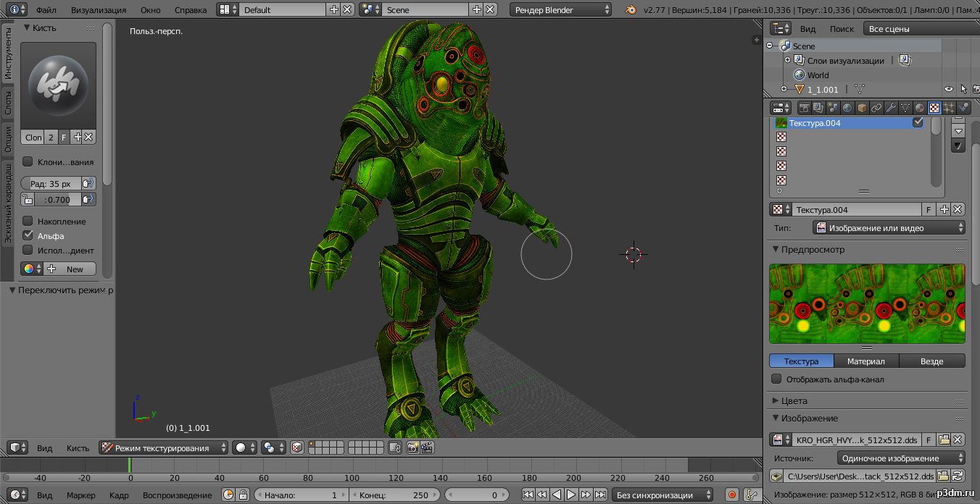Open the Render Layers properties tab
This screenshot has height=504, width=980.
click(x=818, y=108)
